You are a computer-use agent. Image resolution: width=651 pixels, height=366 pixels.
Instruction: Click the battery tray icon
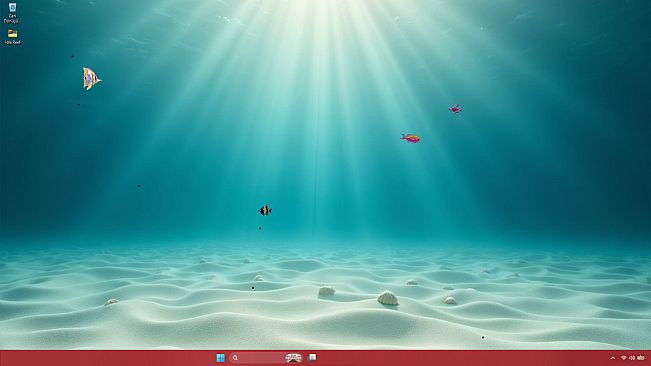[641, 358]
